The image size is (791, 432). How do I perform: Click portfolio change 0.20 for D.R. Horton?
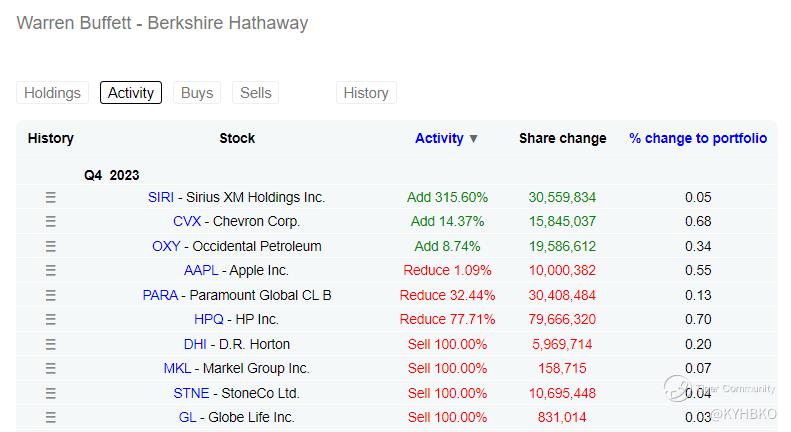[698, 344]
